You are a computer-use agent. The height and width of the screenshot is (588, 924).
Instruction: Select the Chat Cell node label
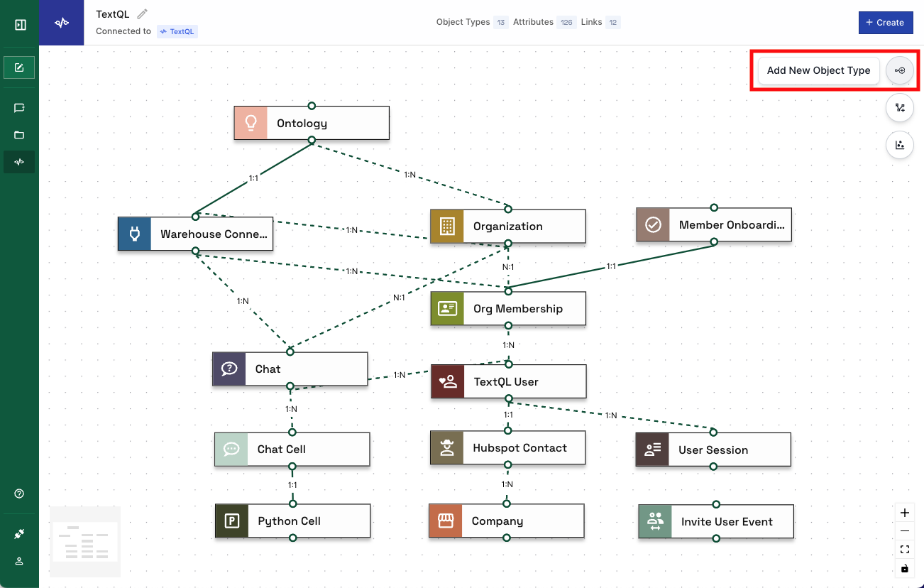click(282, 449)
